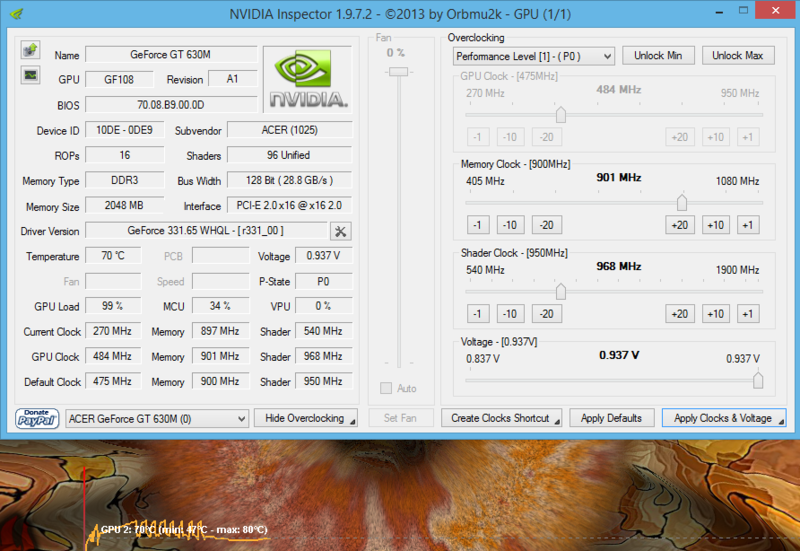This screenshot has height=551, width=800.
Task: Click Apply Defaults button
Action: tap(611, 418)
